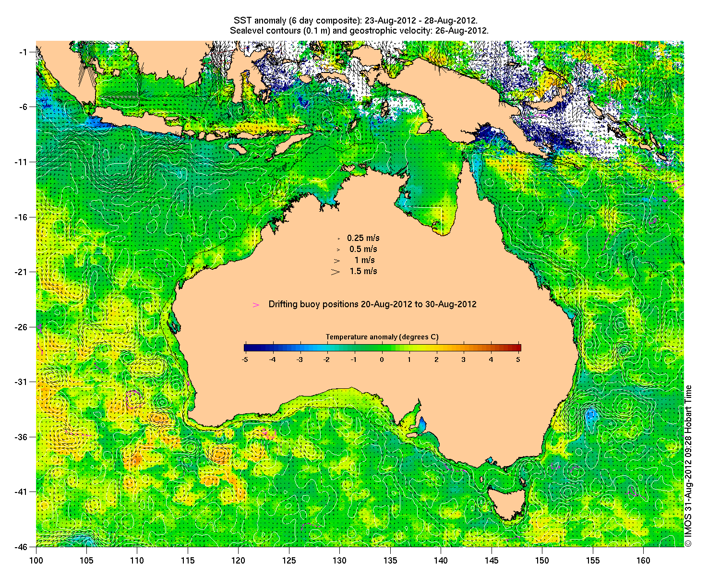Click the 0.5 m/s velocity arrow symbol
Viewport: 720px width, 588px height.
pos(338,250)
